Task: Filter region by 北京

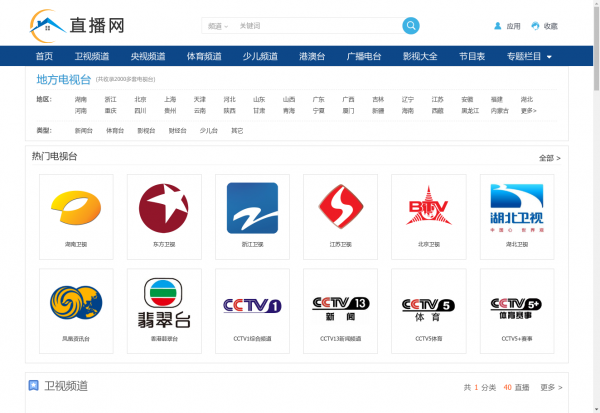Action: point(140,100)
